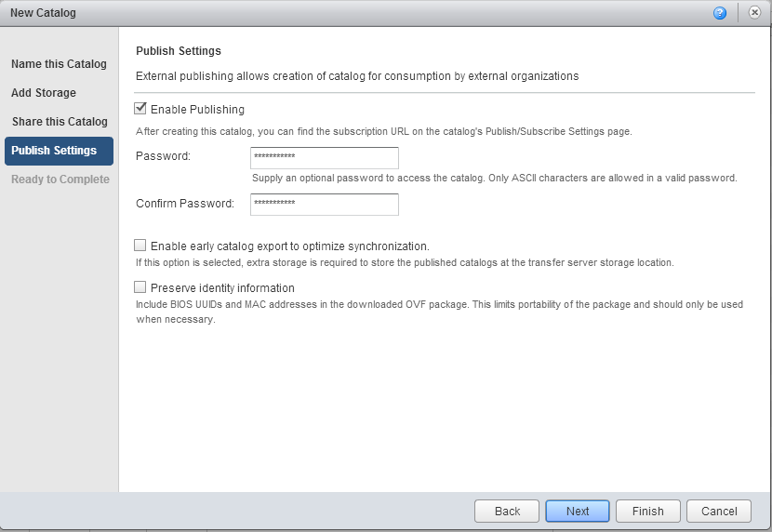Click the Publish Settings heading text
Viewport: 772px width, 532px height.
(179, 51)
